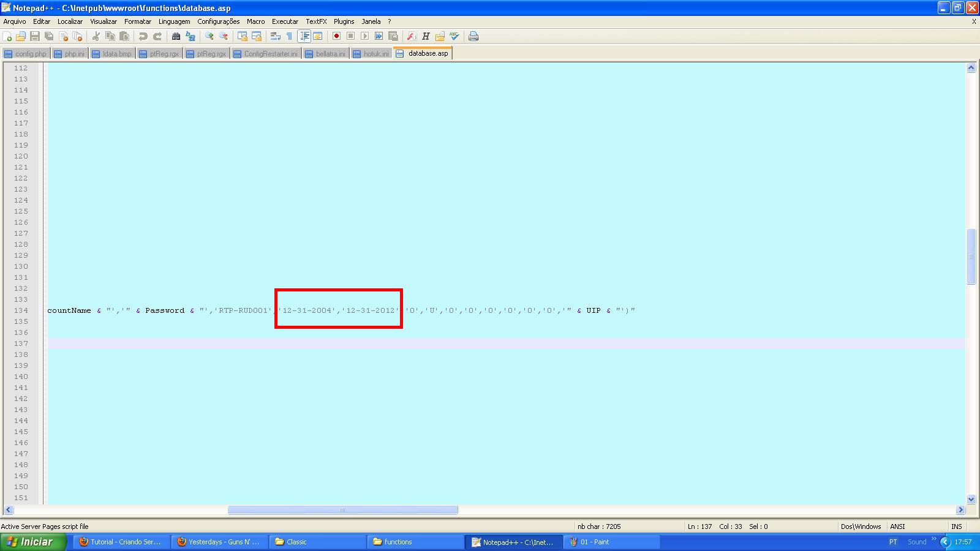Image resolution: width=980 pixels, height=551 pixels.
Task: Switch to Yesterdays Firefox taskbar window
Action: 220,542
